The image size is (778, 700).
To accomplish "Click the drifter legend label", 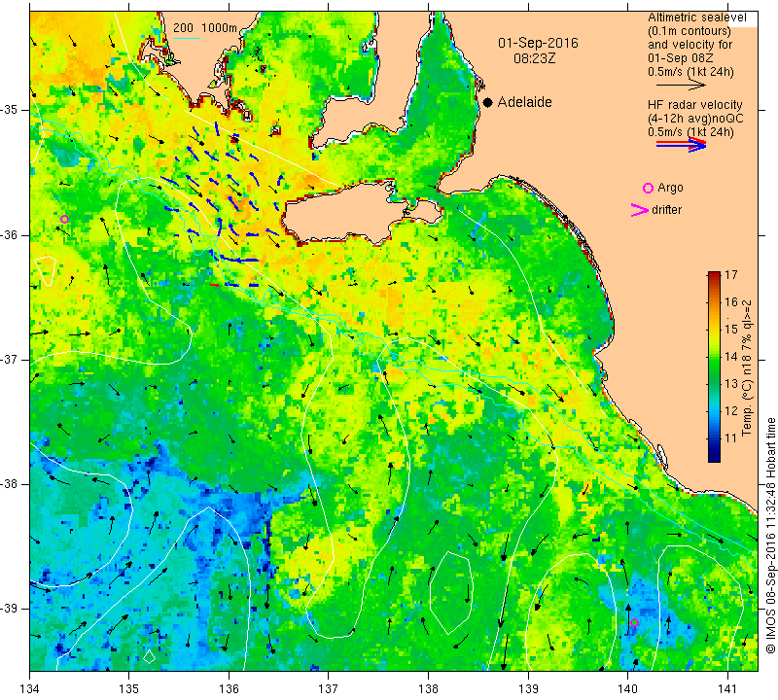I will coord(666,210).
